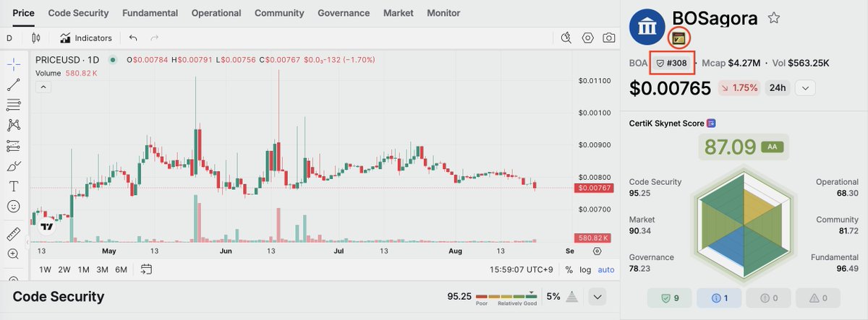Toggle the informational findings filter showing 1
This screenshot has width=868, height=320.
tap(719, 297)
